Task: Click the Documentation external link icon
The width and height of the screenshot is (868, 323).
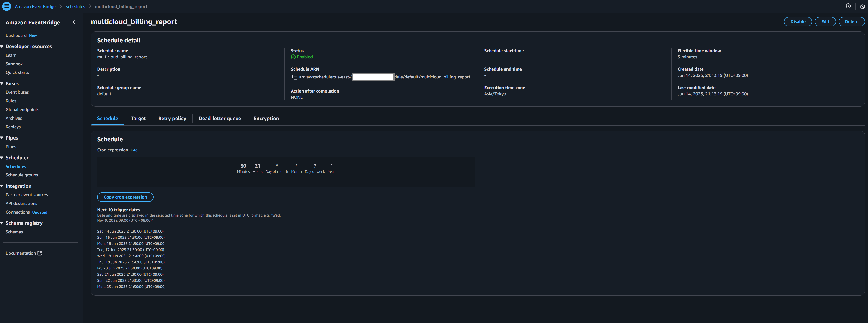Action: tap(40, 253)
